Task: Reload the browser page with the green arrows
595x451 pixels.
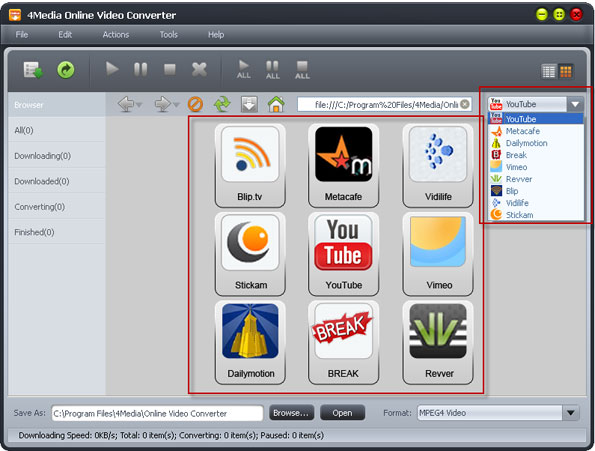Action: point(222,104)
